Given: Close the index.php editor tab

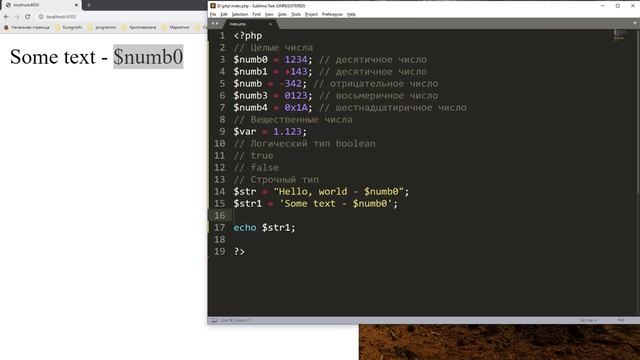Looking at the screenshot, I should pos(270,24).
